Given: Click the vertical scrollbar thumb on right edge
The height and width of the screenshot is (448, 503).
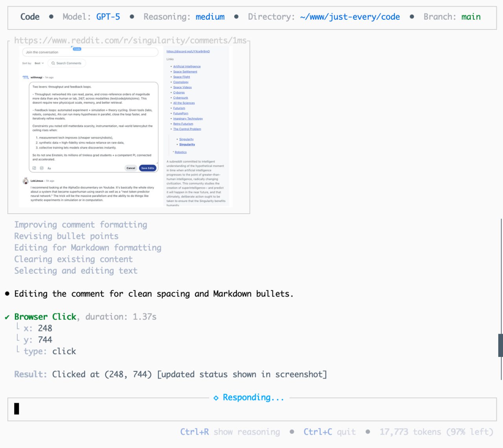Looking at the screenshot, I should pyautogui.click(x=501, y=345).
